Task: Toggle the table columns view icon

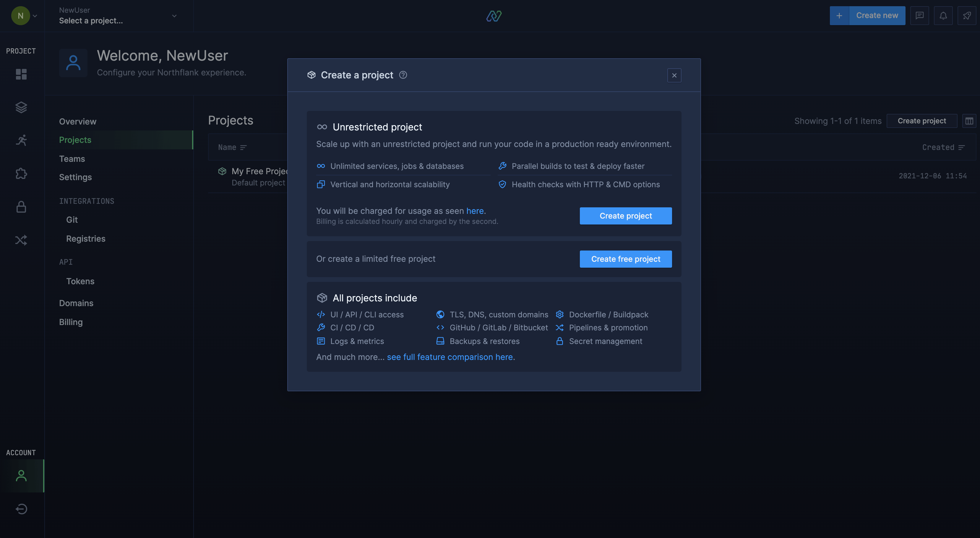Action: [x=969, y=121]
